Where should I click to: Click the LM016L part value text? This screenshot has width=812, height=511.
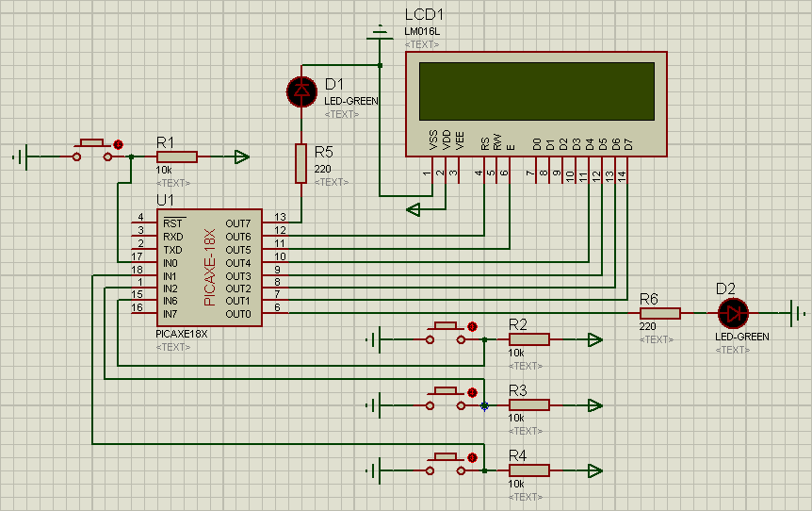(422, 32)
